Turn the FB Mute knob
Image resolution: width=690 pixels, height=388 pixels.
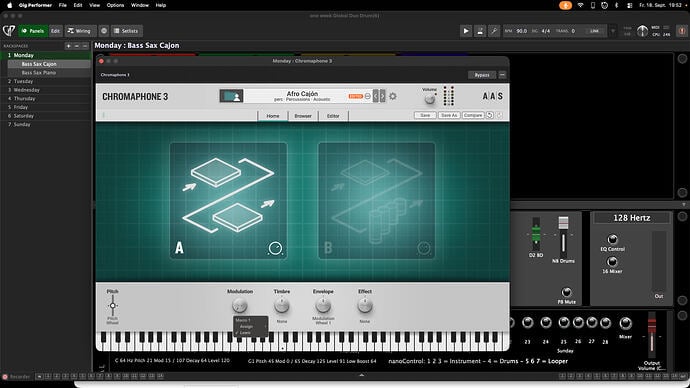point(567,292)
